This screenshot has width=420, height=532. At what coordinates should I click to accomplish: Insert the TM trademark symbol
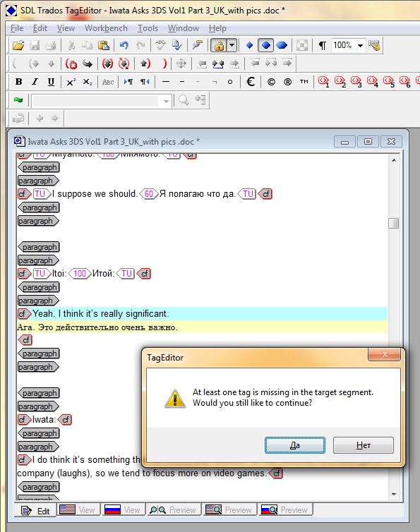[x=304, y=82]
